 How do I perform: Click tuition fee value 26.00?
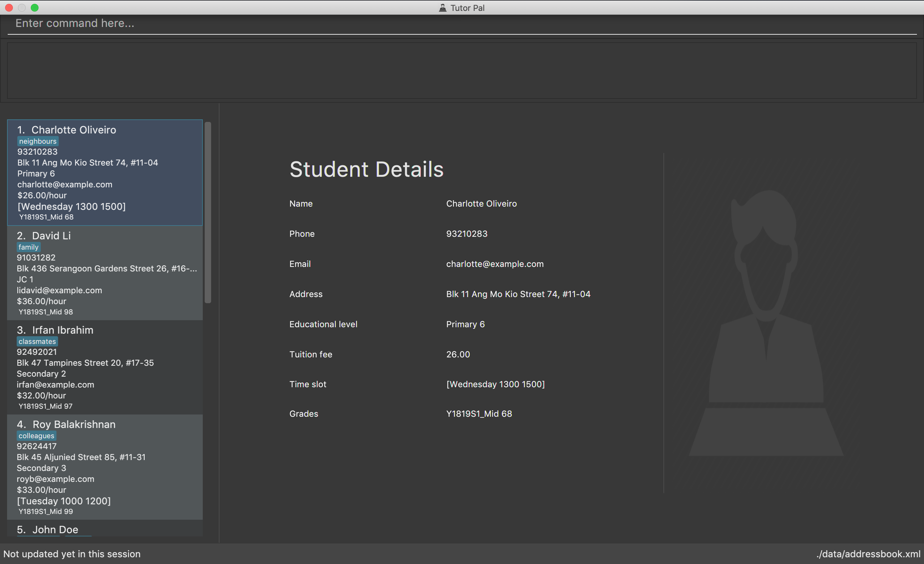(458, 355)
